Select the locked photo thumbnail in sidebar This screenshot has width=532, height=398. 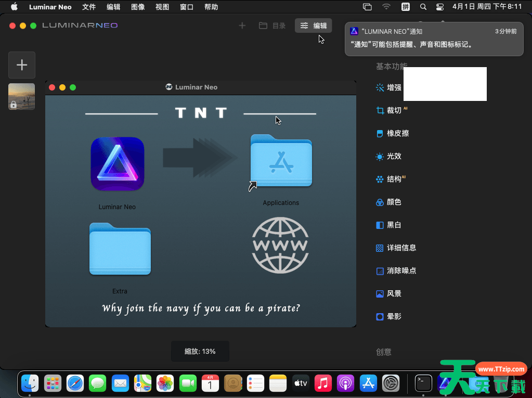22,96
